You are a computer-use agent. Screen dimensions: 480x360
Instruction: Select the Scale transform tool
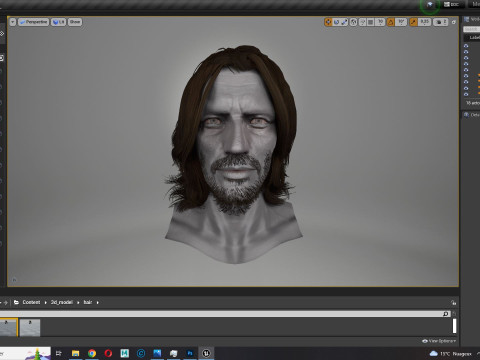coord(344,22)
